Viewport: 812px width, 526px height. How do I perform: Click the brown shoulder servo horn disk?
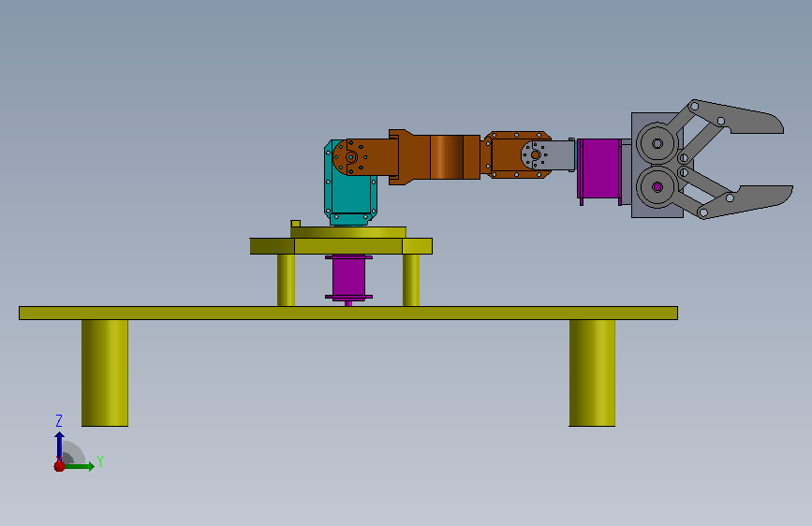click(x=350, y=157)
